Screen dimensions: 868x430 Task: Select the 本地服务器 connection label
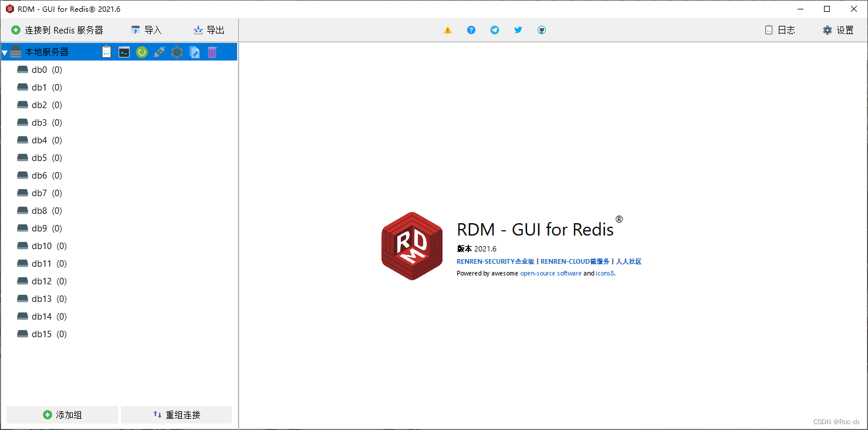pyautogui.click(x=46, y=52)
